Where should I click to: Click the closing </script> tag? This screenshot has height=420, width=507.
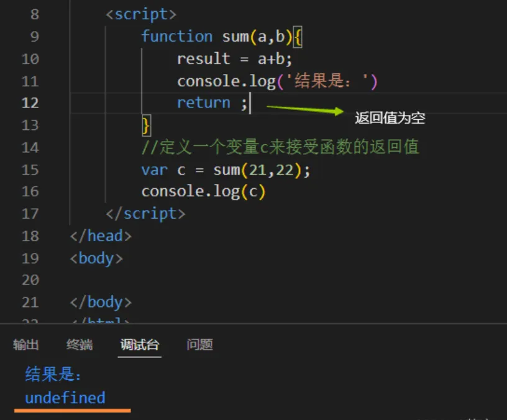[145, 214]
